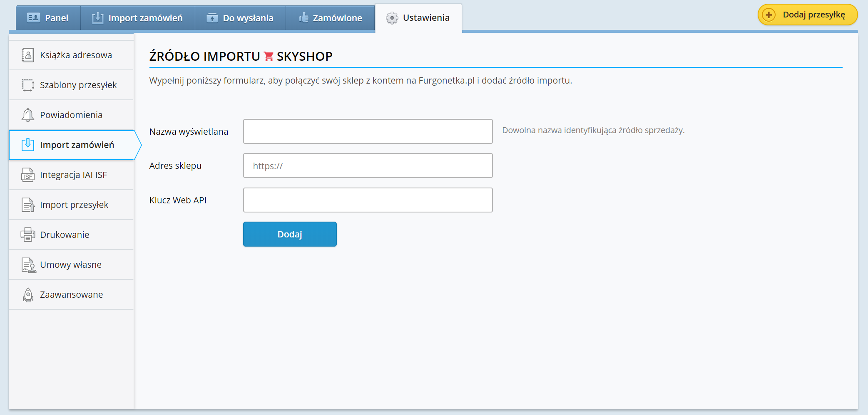Open Książka adresowa in sidebar

[71, 55]
